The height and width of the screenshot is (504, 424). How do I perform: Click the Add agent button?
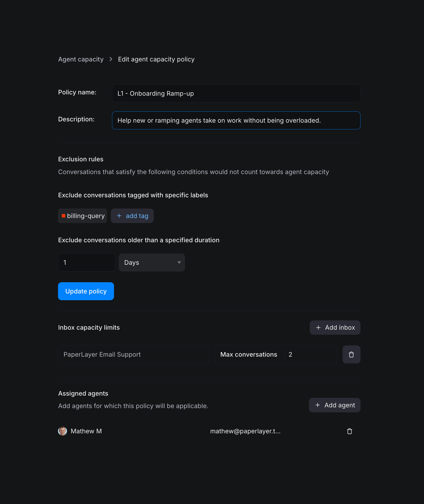click(335, 405)
